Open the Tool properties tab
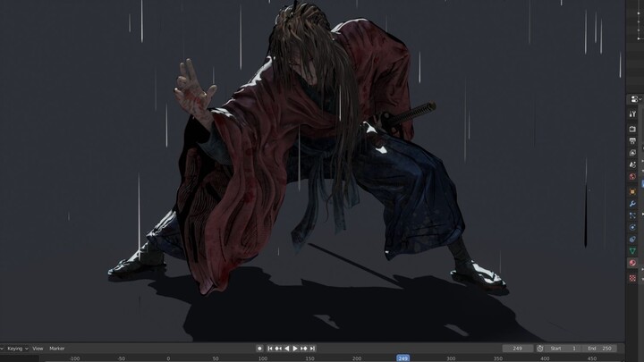 [x=632, y=114]
